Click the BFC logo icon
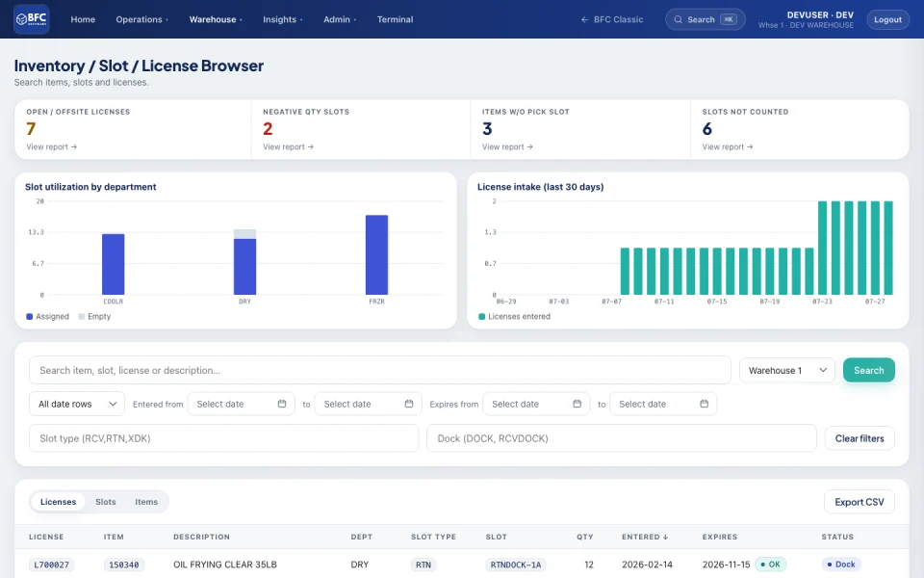Screen dimensions: 924x578 click(31, 19)
